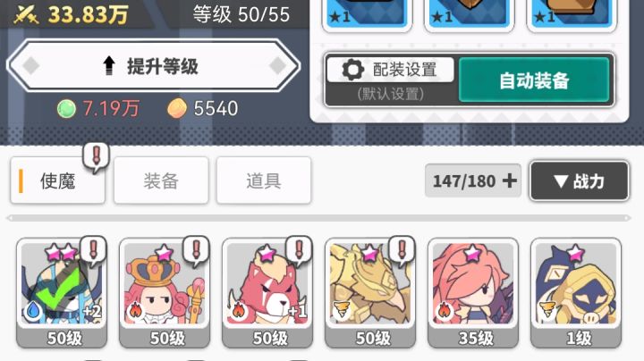The image size is (644, 361).
Task: Switch to the 装备 tab
Action: 161,180
